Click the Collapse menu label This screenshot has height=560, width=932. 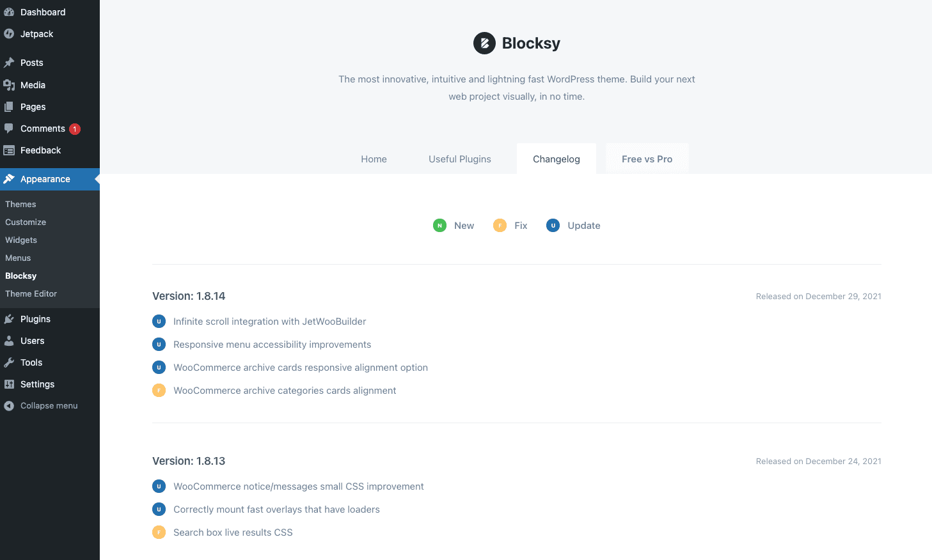(x=49, y=406)
